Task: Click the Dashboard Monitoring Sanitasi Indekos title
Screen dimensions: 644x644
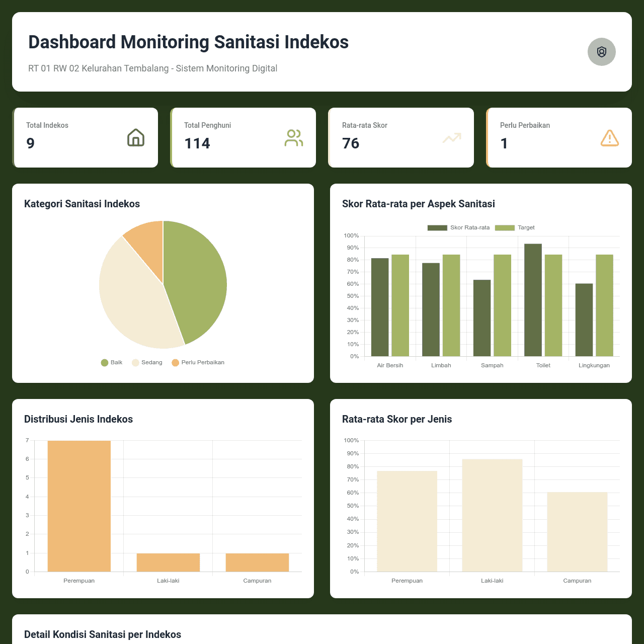Action: coord(189,42)
